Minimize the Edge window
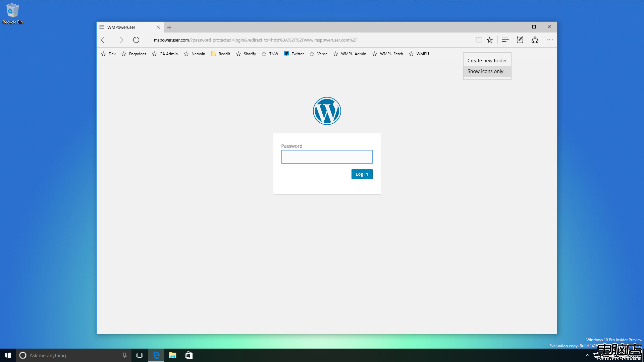The image size is (644, 362). point(519,27)
